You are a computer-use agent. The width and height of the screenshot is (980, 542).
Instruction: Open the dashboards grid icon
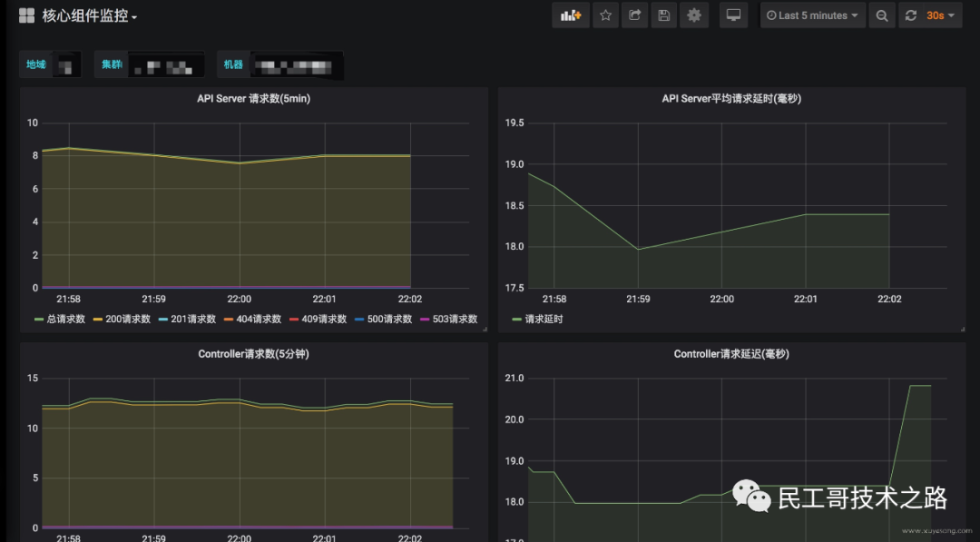point(26,15)
